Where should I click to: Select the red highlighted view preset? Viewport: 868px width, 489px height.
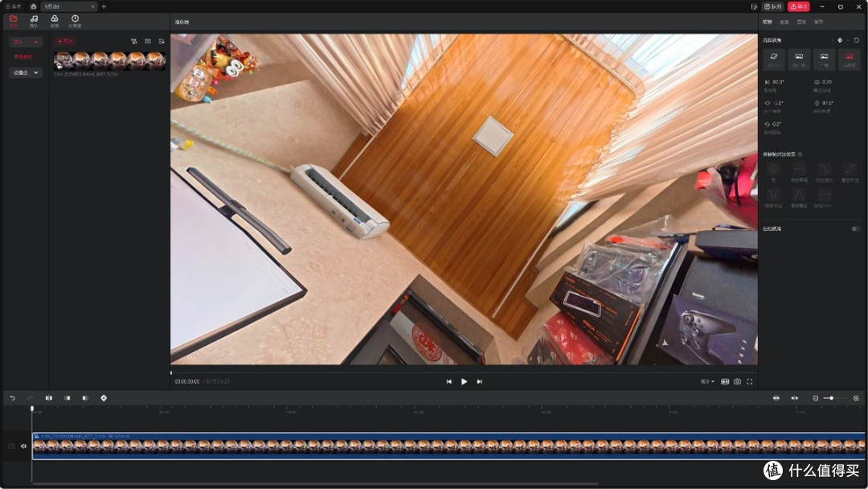(850, 60)
